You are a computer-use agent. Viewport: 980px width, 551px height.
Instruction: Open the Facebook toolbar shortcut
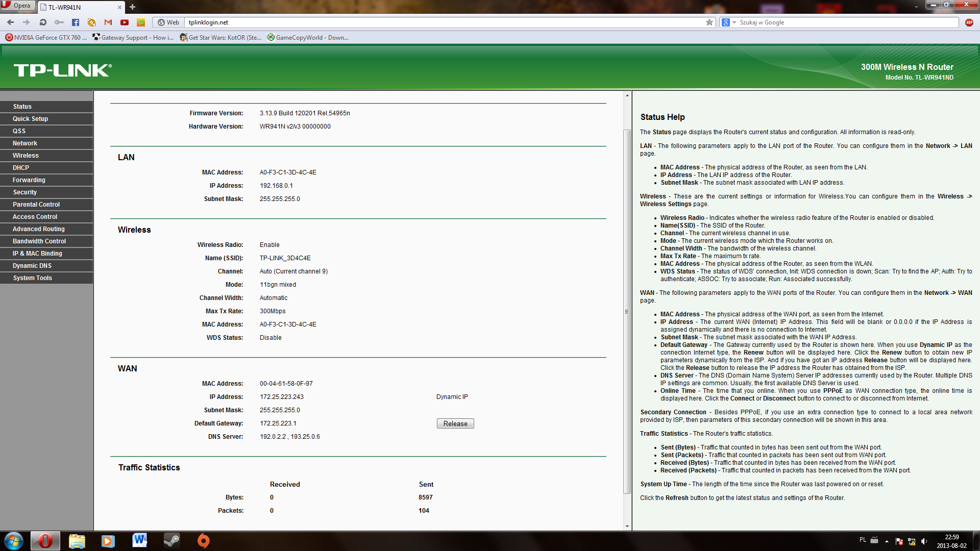tap(76, 22)
